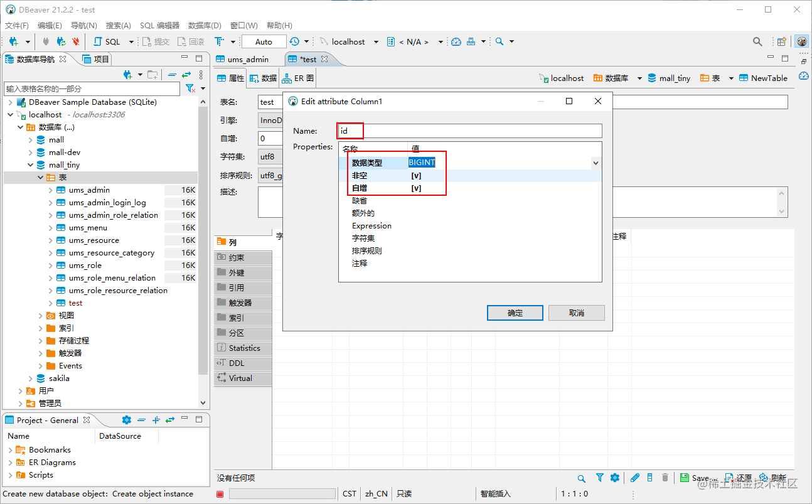Toggle the 非空 not-null [v] value
This screenshot has height=504, width=812.
point(415,176)
